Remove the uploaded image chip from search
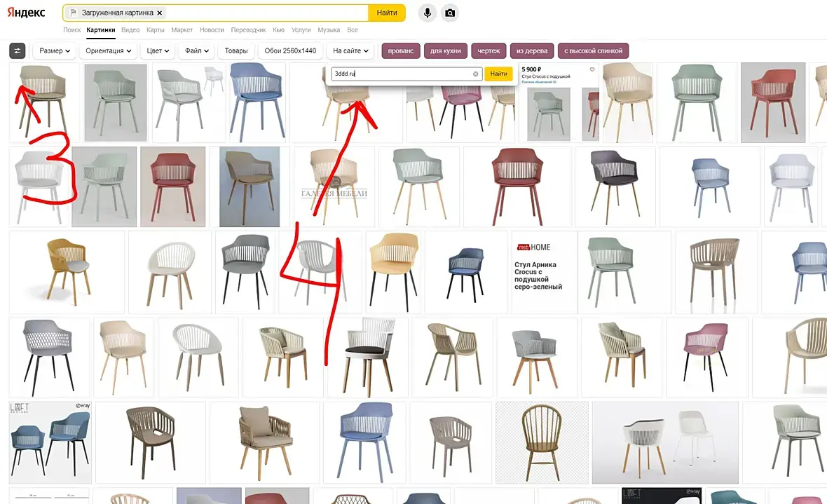This screenshot has width=827, height=504. pyautogui.click(x=159, y=13)
